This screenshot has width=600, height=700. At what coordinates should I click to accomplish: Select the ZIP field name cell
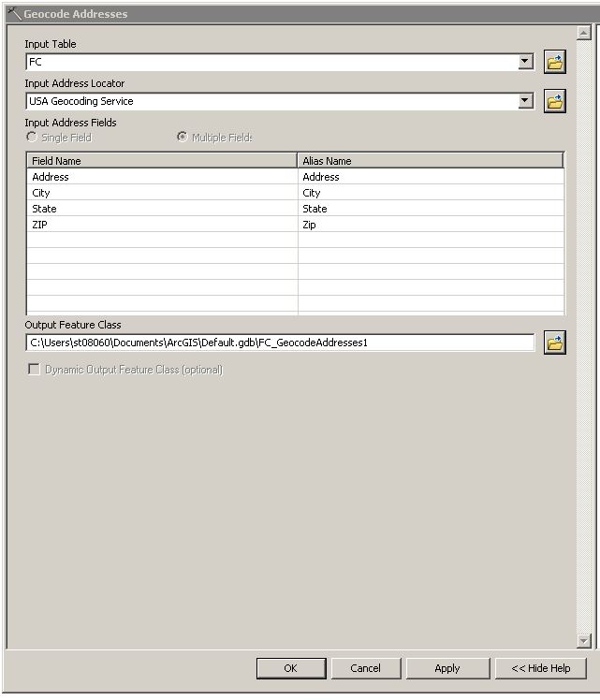[x=162, y=225]
